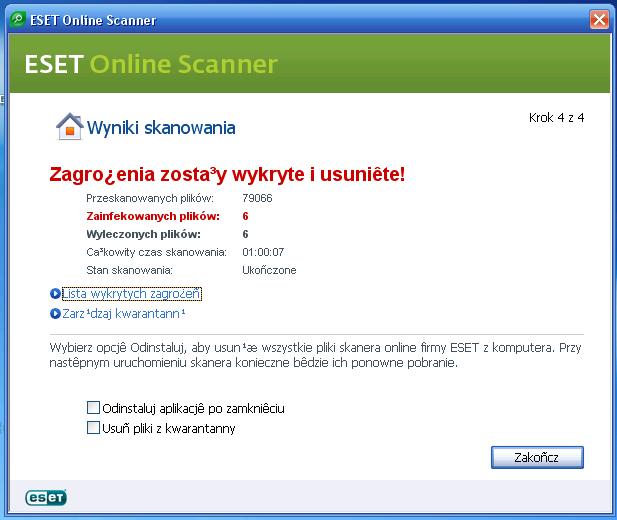
Task: Click the Zainfekowanych plików label
Action: (x=153, y=216)
